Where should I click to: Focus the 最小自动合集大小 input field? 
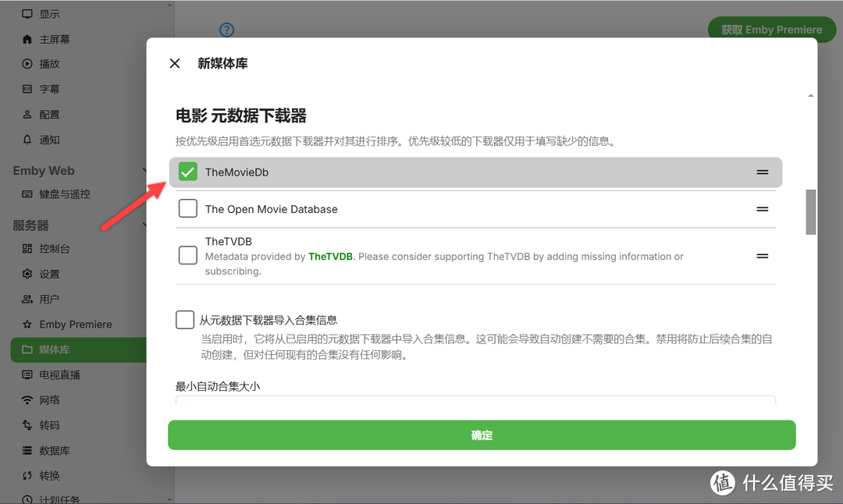475,399
